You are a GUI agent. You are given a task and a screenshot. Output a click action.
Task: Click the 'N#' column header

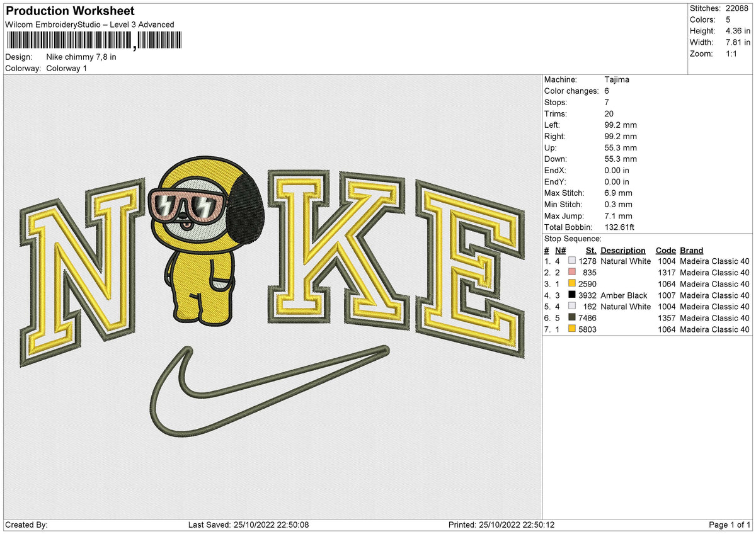pos(560,250)
